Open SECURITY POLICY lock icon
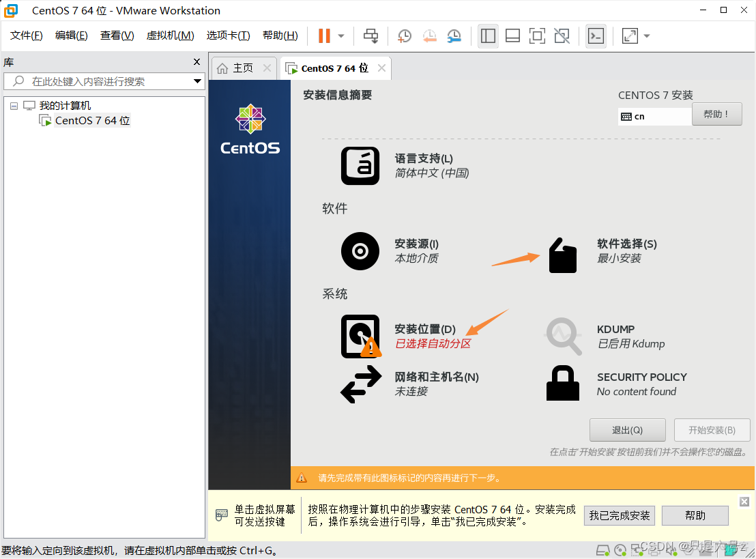The width and height of the screenshot is (756, 559). pos(563,383)
